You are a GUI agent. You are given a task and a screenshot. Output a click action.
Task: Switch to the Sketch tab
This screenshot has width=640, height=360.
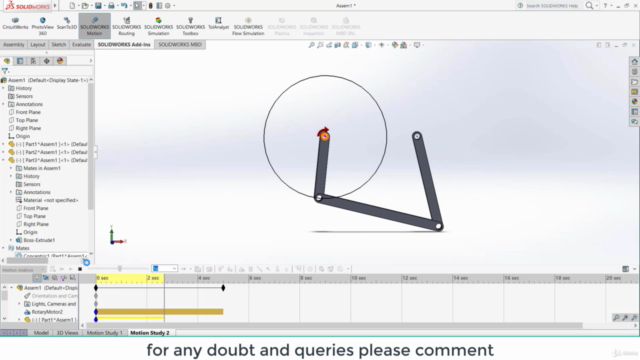click(x=58, y=44)
